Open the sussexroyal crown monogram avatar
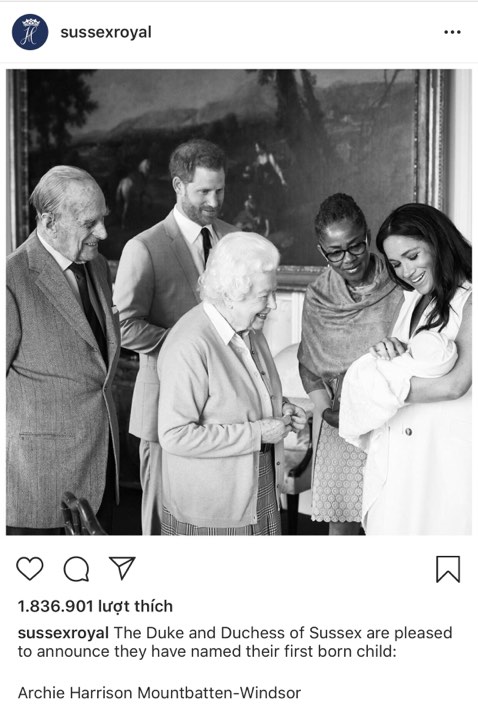478x720 pixels. coord(30,32)
